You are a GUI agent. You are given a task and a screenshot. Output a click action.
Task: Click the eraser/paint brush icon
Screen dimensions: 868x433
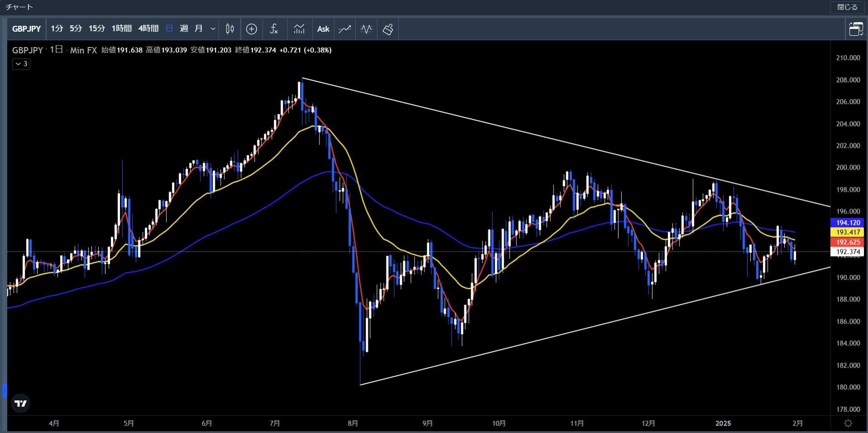pyautogui.click(x=388, y=29)
